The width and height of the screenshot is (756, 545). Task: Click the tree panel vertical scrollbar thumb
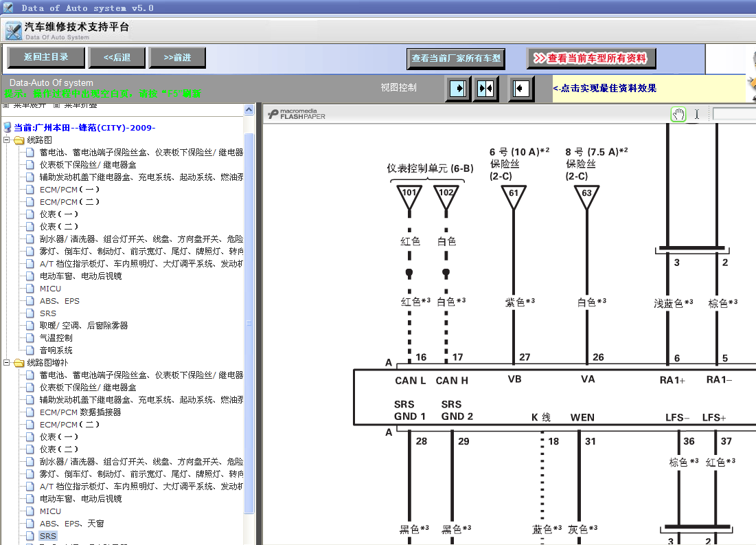249,324
